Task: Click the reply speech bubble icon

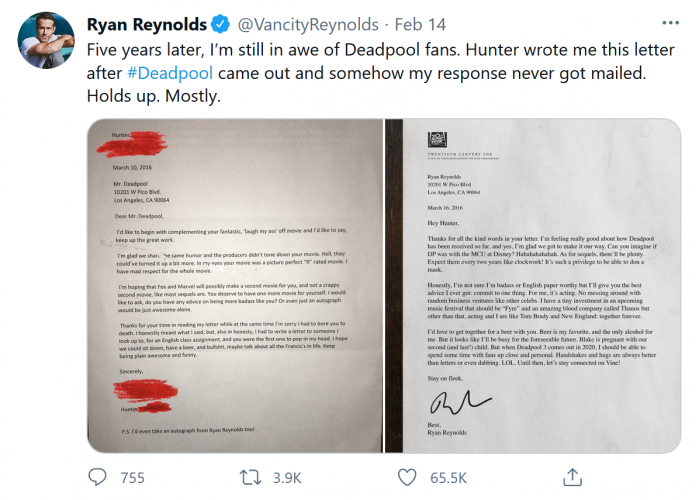Action: pyautogui.click(x=96, y=477)
